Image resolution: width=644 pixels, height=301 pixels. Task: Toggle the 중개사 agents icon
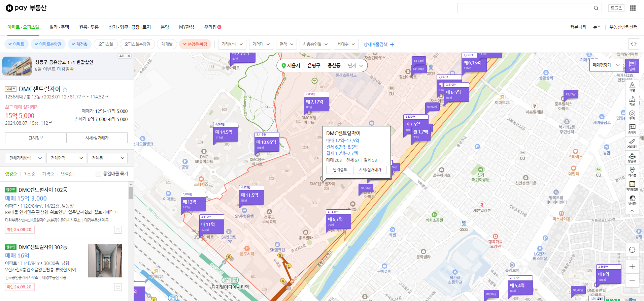632,129
